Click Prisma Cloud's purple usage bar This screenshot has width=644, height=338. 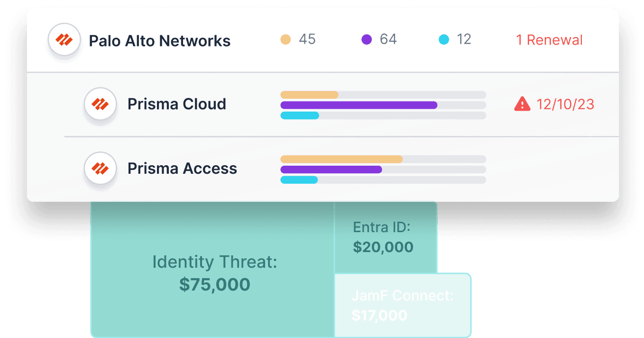359,105
